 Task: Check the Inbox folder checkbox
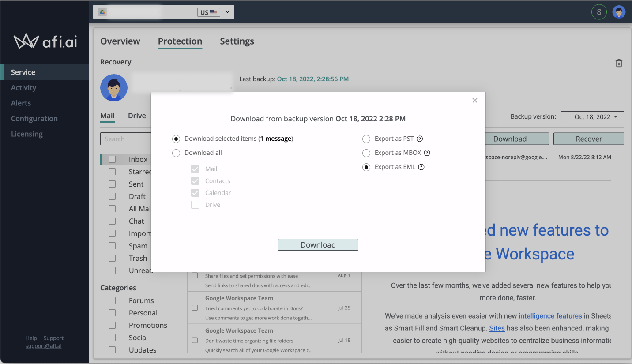pyautogui.click(x=112, y=159)
